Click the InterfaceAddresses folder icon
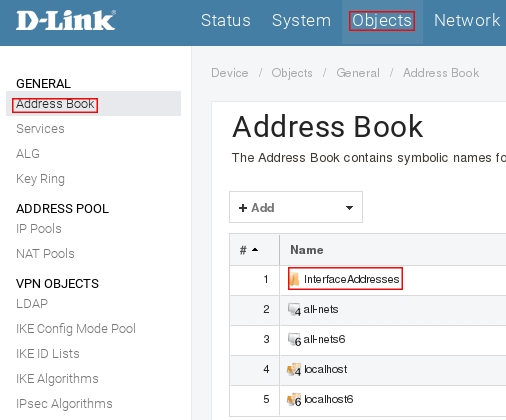 pyautogui.click(x=294, y=279)
